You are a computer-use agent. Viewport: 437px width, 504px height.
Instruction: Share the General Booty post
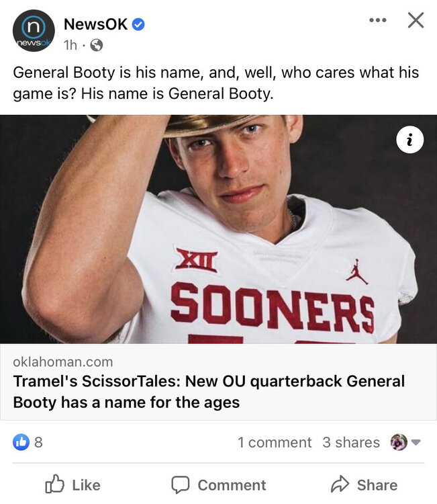pos(364,485)
